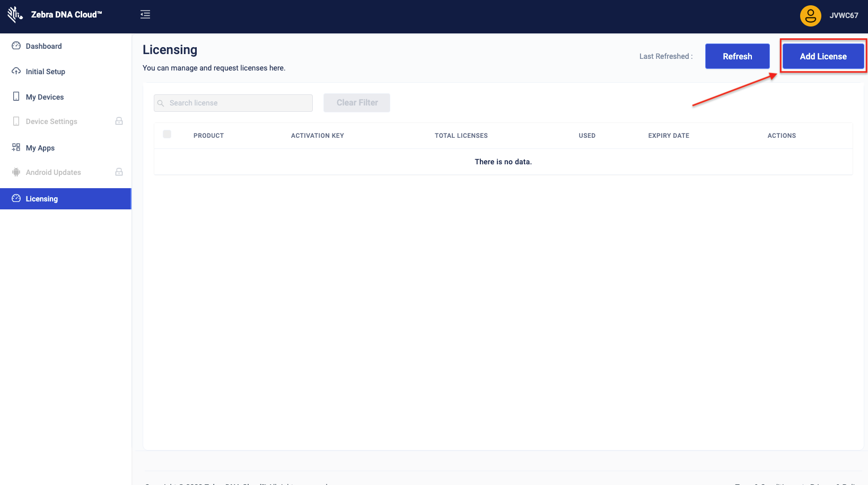
Task: Open the user profile avatar icon
Action: tap(810, 16)
